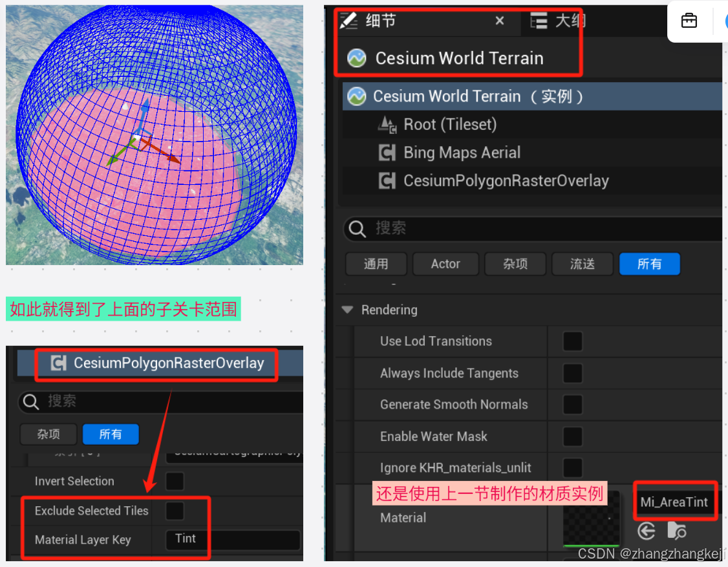Focus the details panel 搜索 search field
Image resolution: width=728 pixels, height=567 pixels.
point(534,228)
